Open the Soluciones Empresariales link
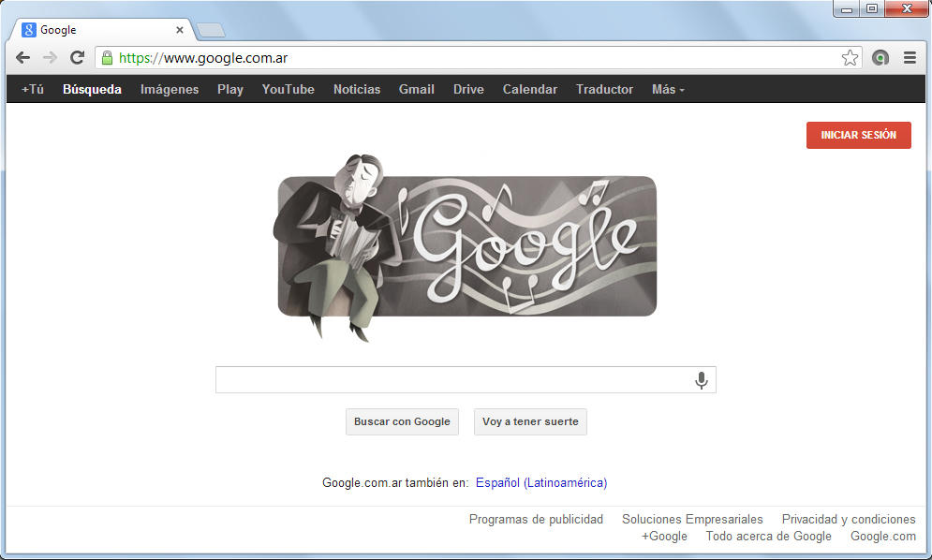This screenshot has width=932, height=560. pyautogui.click(x=692, y=519)
